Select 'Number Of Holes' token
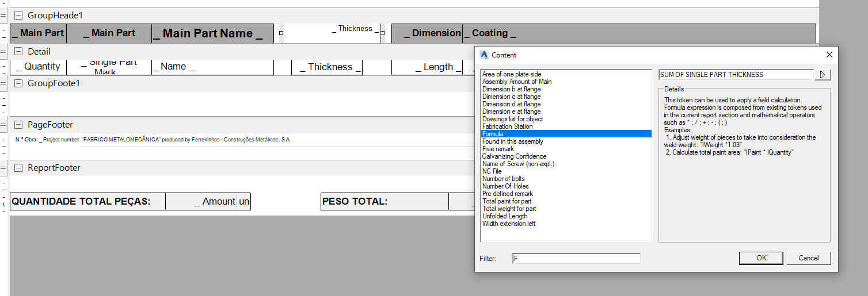Screen dimensions: 868x296 (505, 186)
